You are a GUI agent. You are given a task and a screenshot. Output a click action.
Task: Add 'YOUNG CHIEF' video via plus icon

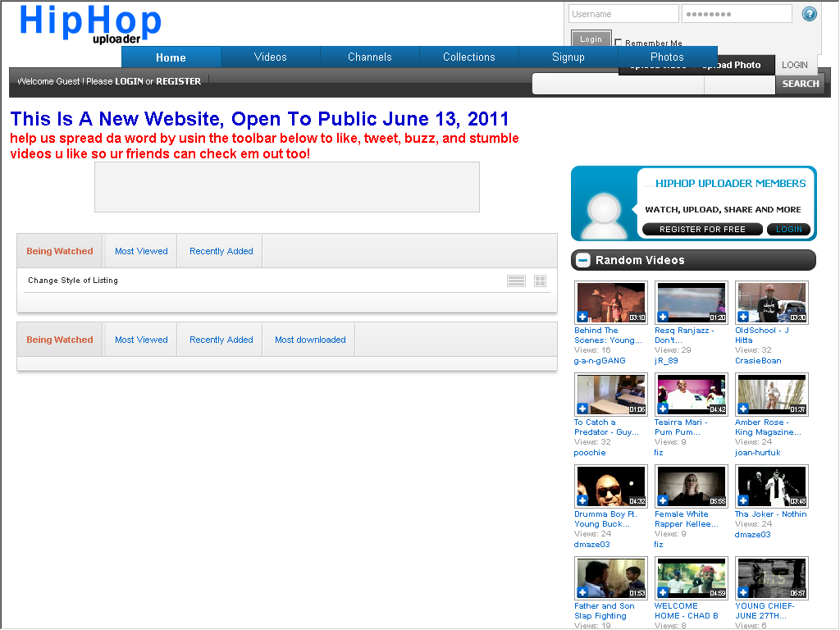tap(743, 592)
